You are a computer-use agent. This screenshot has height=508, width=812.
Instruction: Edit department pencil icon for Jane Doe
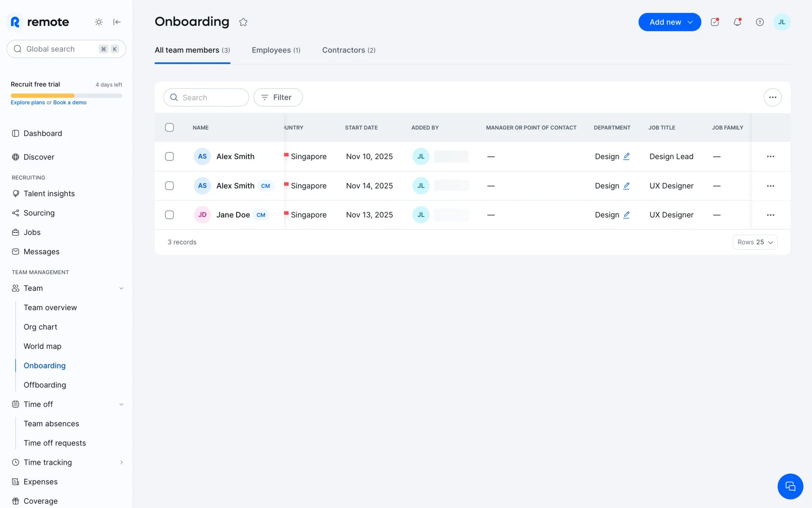point(626,215)
